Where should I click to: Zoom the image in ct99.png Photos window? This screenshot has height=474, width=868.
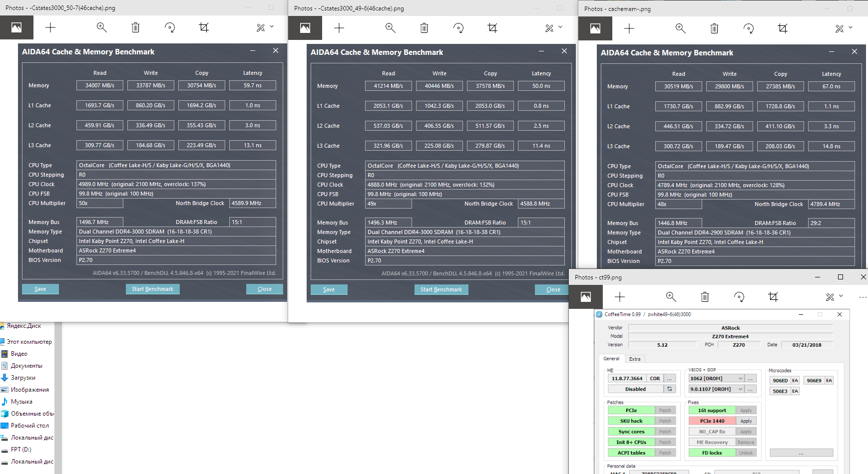point(671,297)
